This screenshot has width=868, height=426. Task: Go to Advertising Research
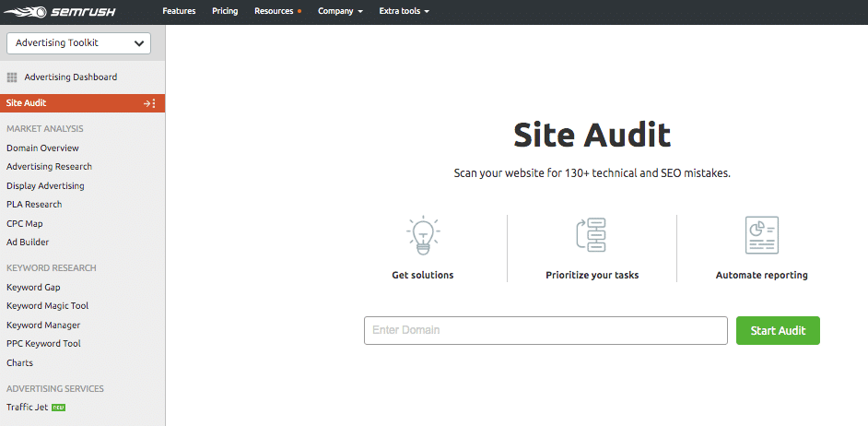[x=49, y=167]
